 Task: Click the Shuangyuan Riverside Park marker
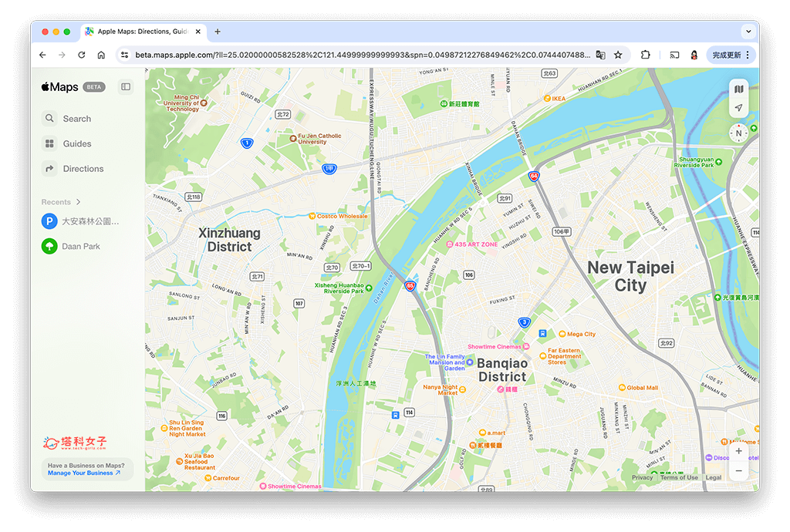pyautogui.click(x=718, y=162)
